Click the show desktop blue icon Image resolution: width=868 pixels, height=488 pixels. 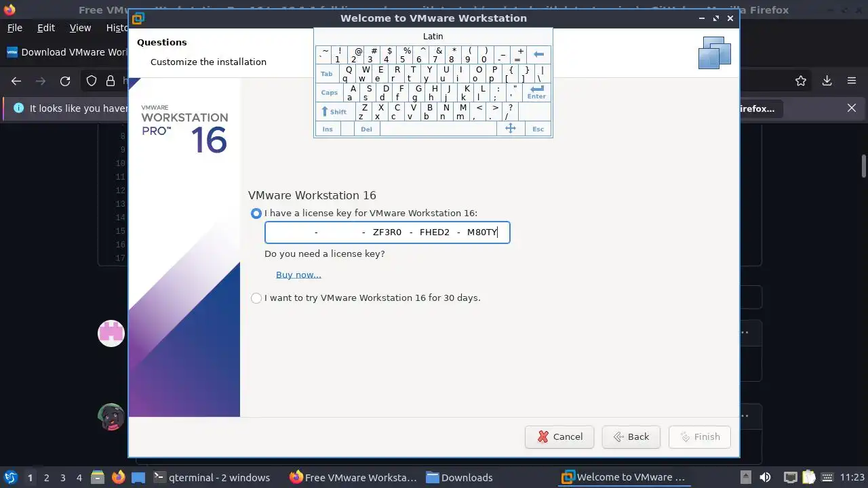(x=138, y=477)
